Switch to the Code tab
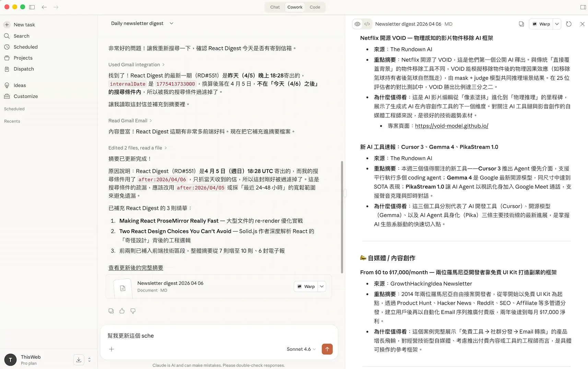588x369 pixels. coord(315,7)
